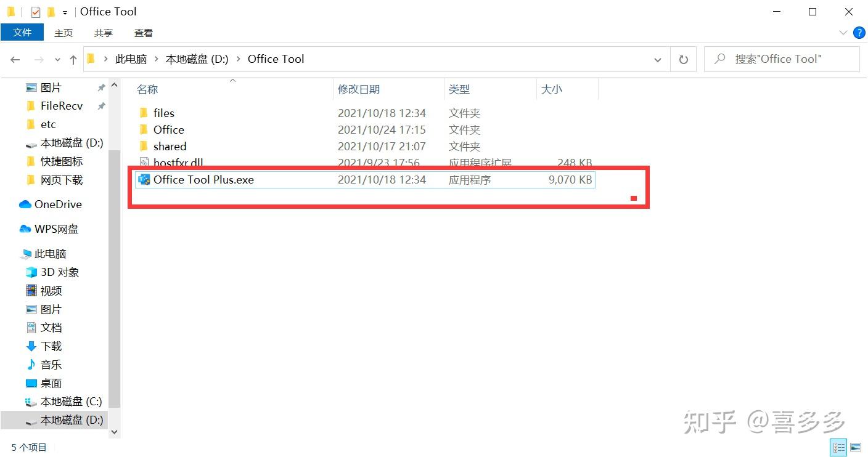Viewport: 868px width, 457px height.
Task: Click 本地磁盘 (D:) in the address path
Action: [197, 59]
